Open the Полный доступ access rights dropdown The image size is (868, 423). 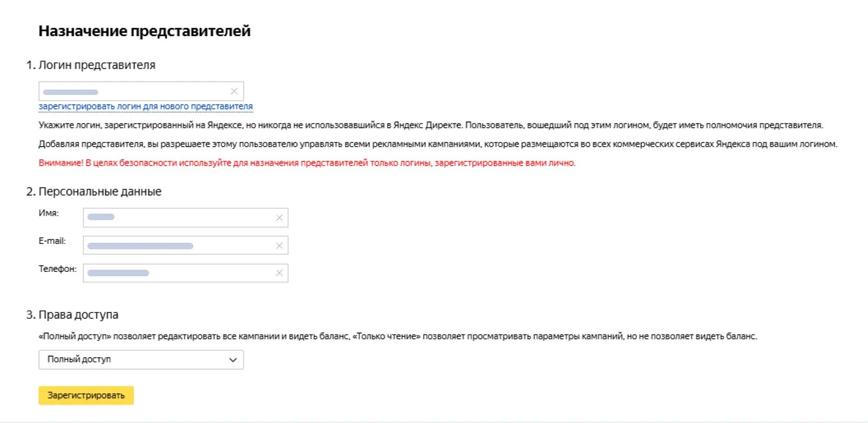(141, 360)
